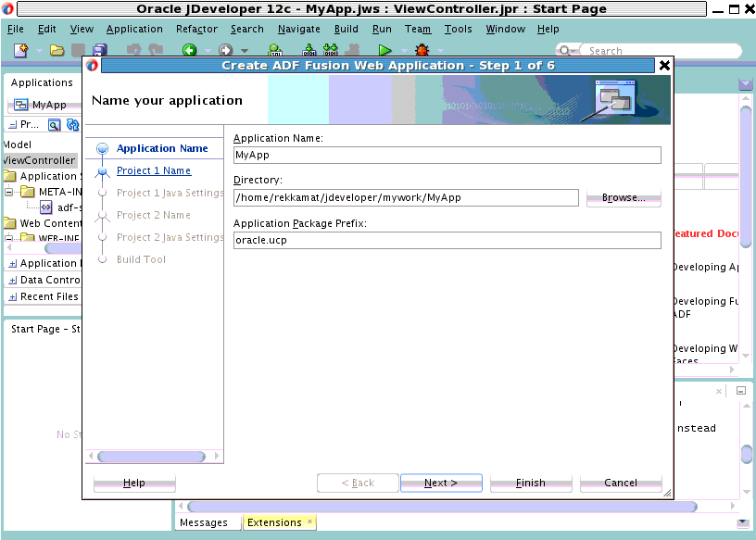Click the bottom log panel horizontal scrollbar
The image size is (756, 540).
pyautogui.click(x=442, y=507)
